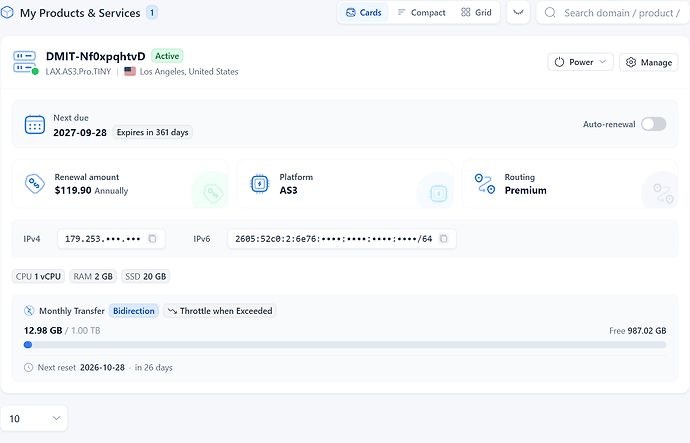
Task: Click the product count badge 1
Action: tap(152, 13)
